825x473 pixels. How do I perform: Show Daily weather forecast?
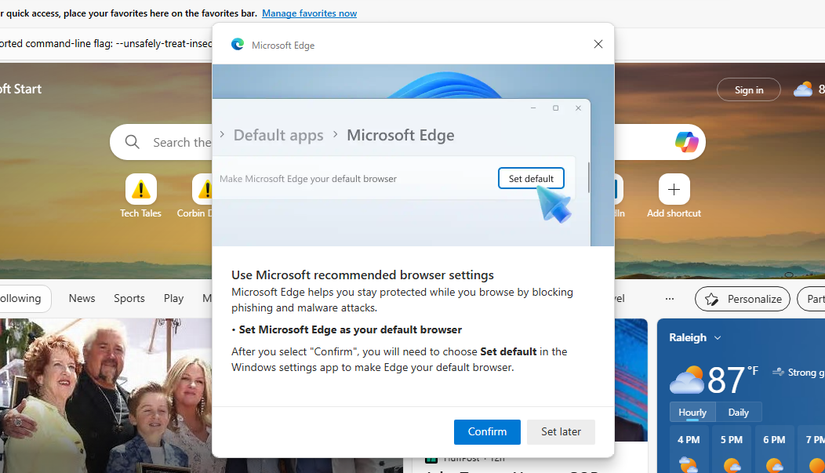[738, 412]
